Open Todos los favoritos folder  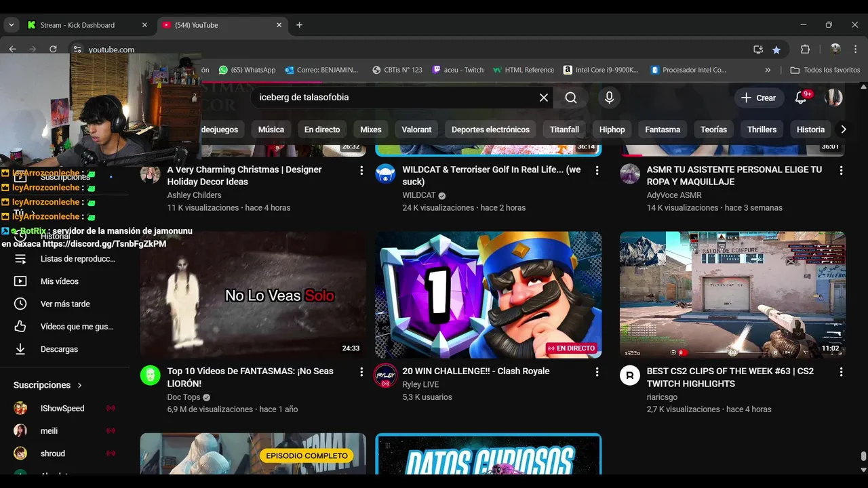(825, 70)
